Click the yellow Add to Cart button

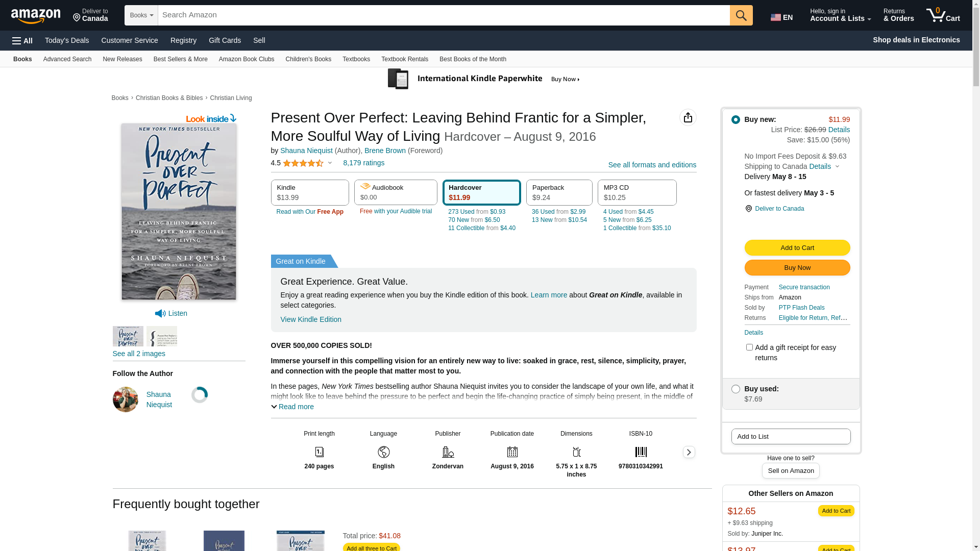click(x=797, y=247)
